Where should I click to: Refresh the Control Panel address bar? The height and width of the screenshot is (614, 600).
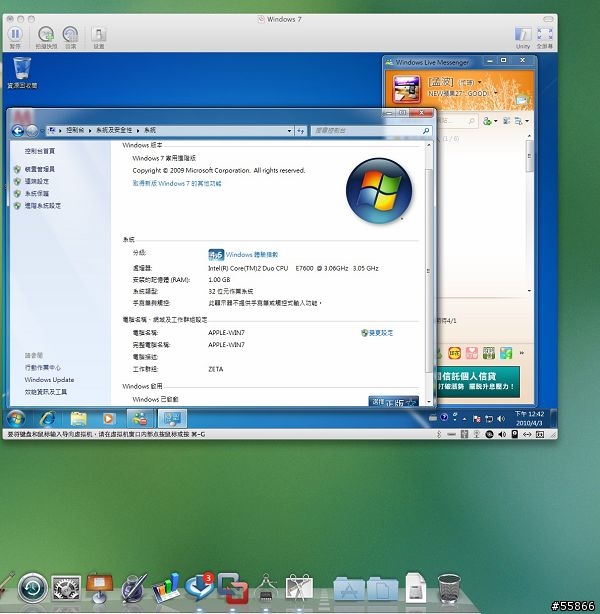300,131
